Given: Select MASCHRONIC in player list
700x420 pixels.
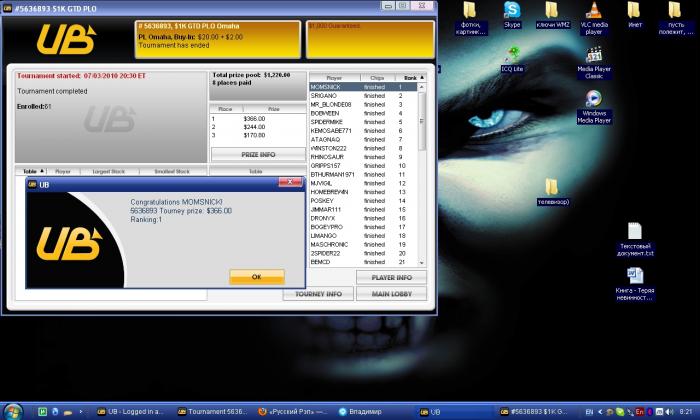Looking at the screenshot, I should pyautogui.click(x=363, y=245).
